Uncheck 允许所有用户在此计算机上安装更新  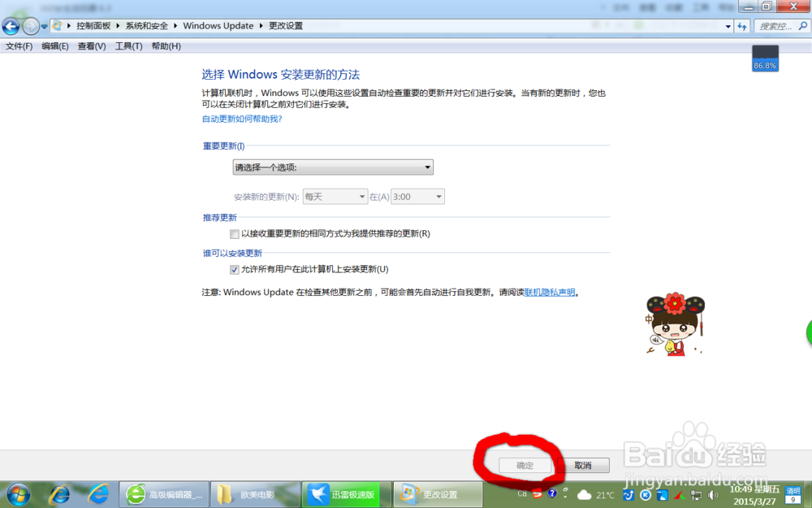click(235, 269)
